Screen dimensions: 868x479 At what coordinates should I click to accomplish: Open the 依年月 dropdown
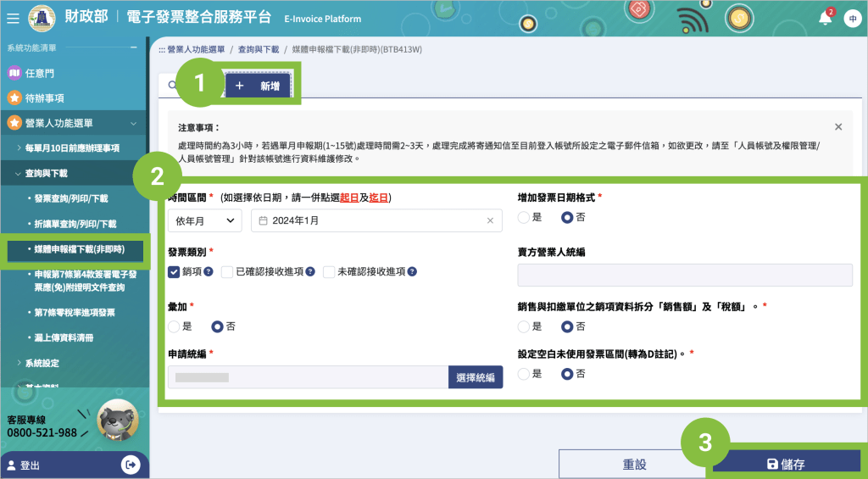coord(205,220)
